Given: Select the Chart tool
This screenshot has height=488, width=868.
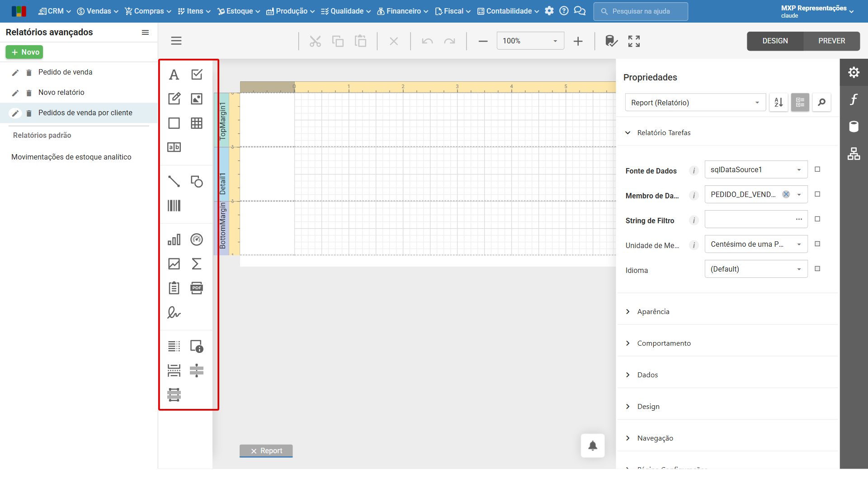Looking at the screenshot, I should tap(174, 239).
